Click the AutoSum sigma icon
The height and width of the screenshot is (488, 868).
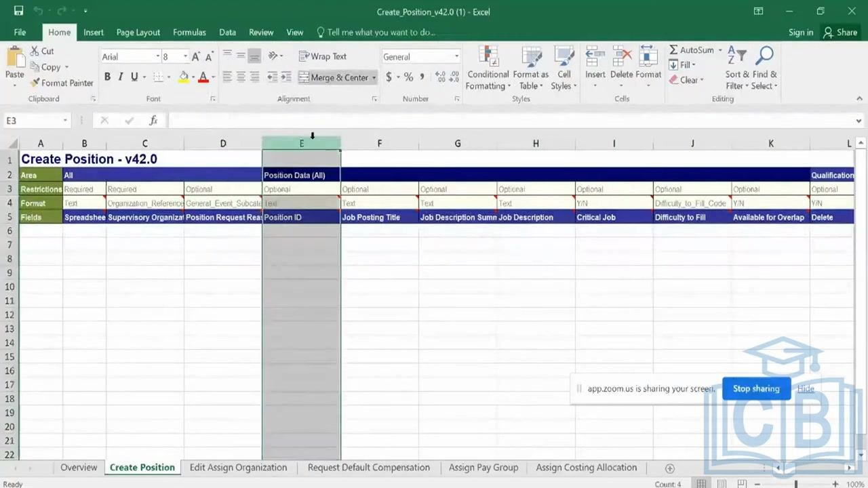pos(673,50)
